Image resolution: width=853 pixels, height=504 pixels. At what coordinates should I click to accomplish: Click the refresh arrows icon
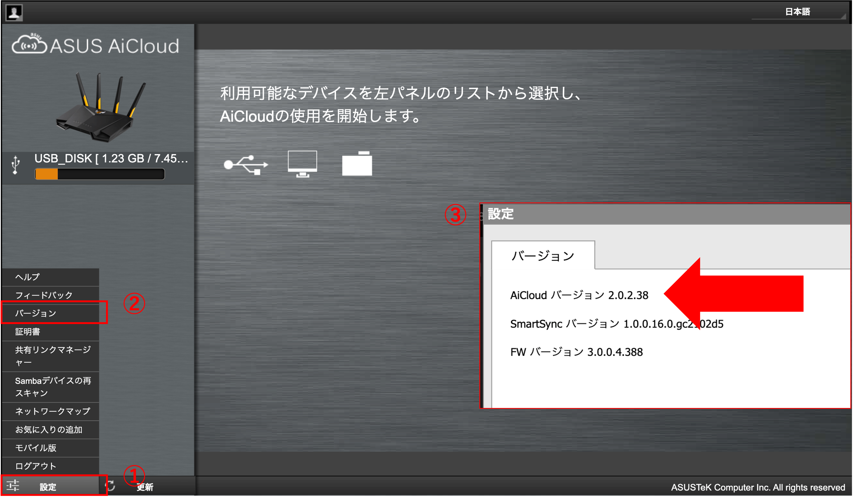(x=110, y=486)
